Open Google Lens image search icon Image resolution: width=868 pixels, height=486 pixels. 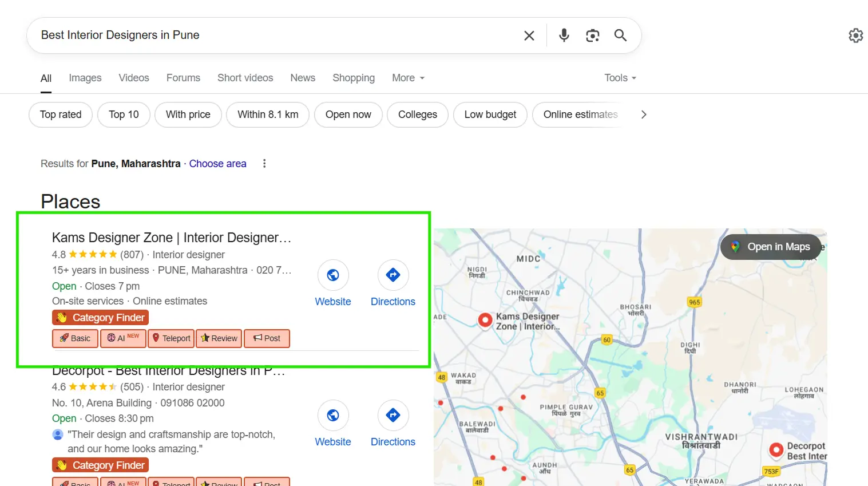[593, 35]
